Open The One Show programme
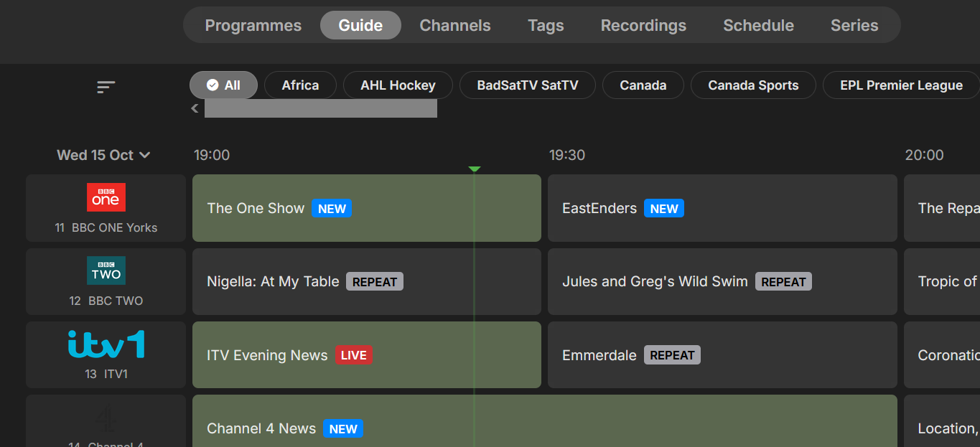This screenshot has height=447, width=980. pos(367,208)
